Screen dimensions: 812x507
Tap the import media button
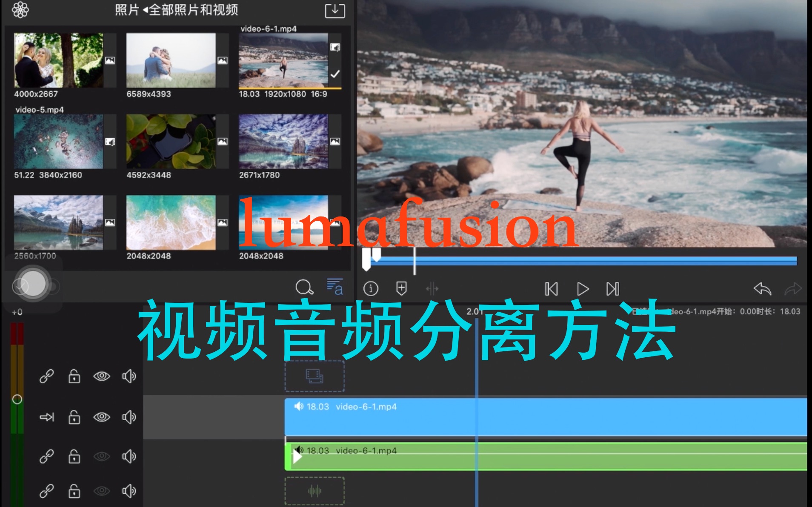[335, 10]
